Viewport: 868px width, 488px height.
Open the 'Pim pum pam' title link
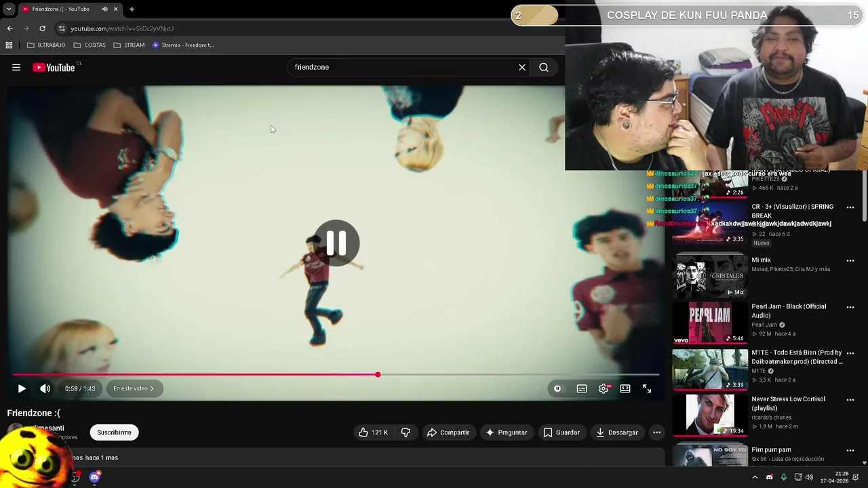pos(771,450)
